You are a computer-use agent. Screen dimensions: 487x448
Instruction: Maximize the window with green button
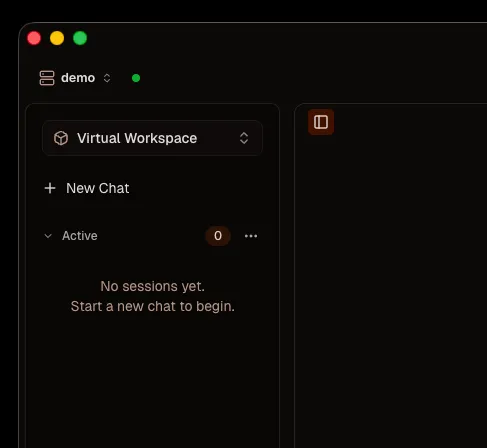pyautogui.click(x=80, y=38)
